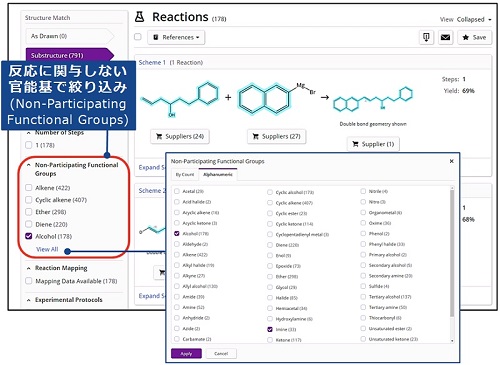
Task: Click the dialog's vertical scrollbar thumb
Action: click(x=452, y=253)
